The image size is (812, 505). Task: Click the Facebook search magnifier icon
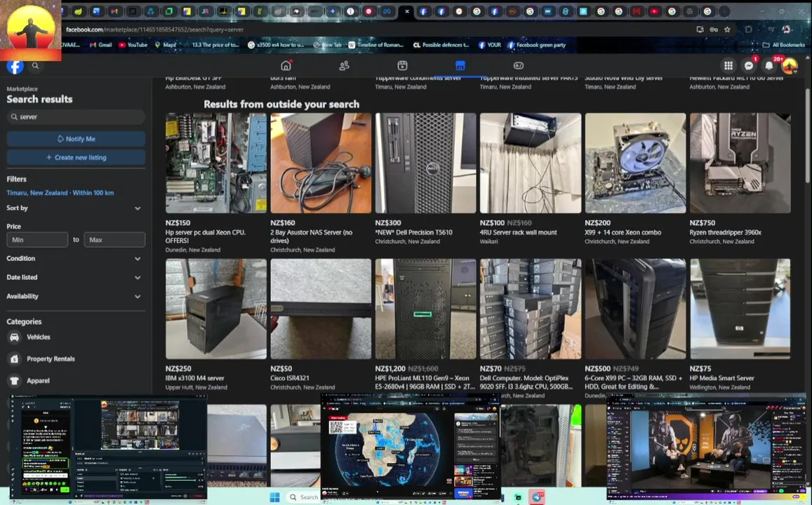pos(35,66)
